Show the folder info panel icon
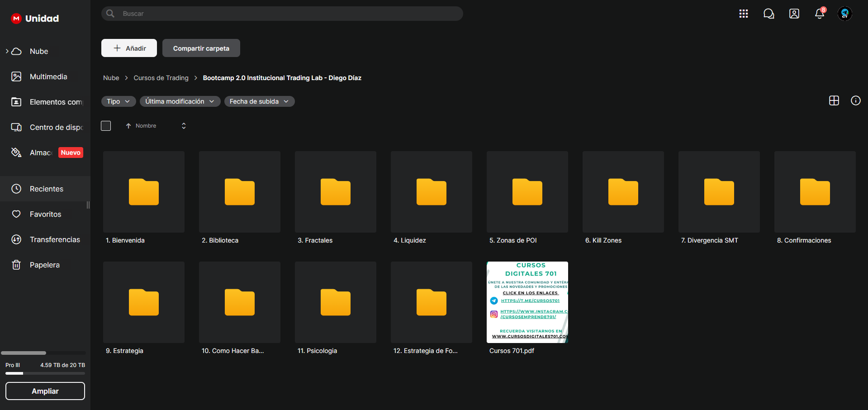 point(856,100)
